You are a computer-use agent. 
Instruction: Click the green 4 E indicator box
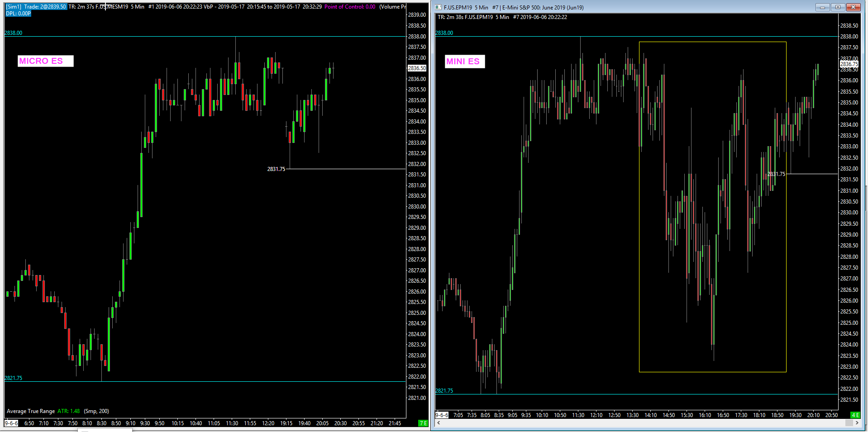pos(855,415)
